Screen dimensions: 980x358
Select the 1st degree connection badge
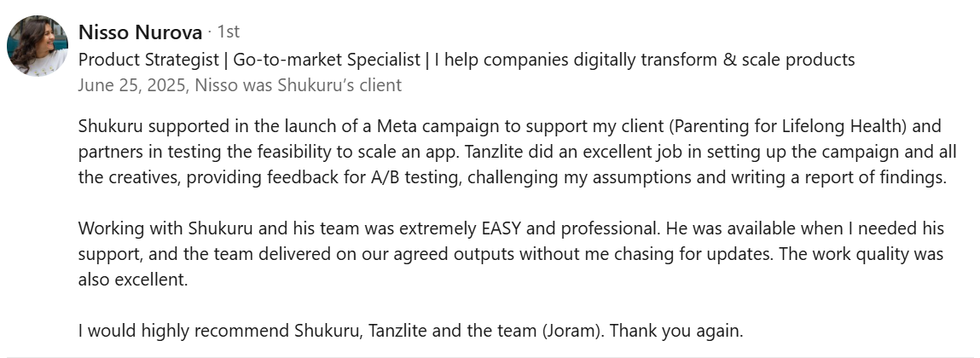pyautogui.click(x=228, y=32)
